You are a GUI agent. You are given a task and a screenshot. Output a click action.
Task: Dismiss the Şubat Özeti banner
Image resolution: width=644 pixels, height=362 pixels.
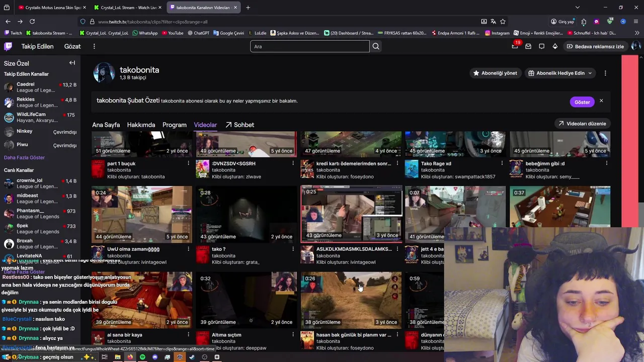pyautogui.click(x=601, y=101)
